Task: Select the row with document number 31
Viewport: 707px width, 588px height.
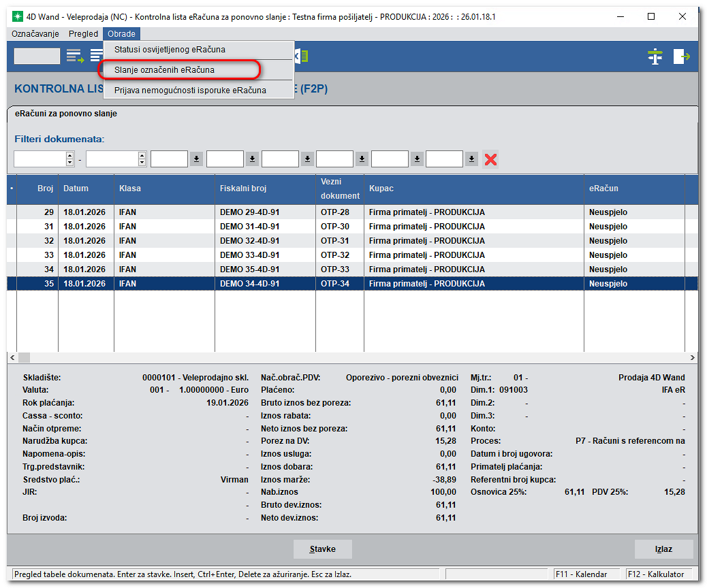Action: click(272, 227)
